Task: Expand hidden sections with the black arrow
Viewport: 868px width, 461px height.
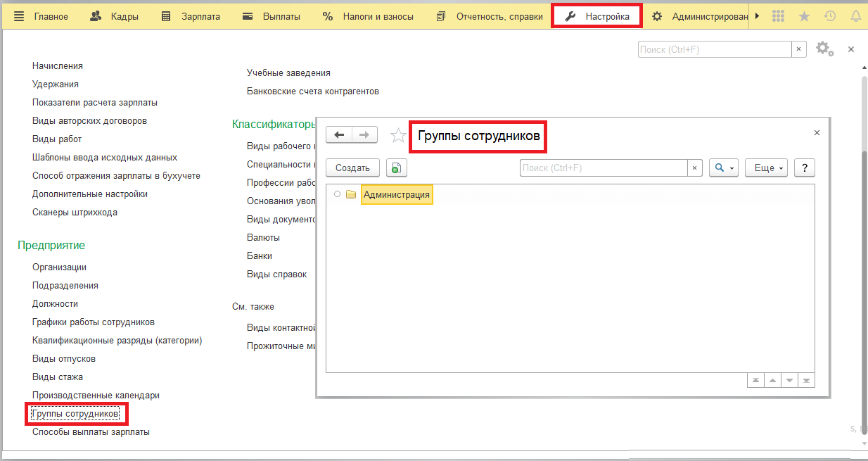Action: pyautogui.click(x=757, y=16)
